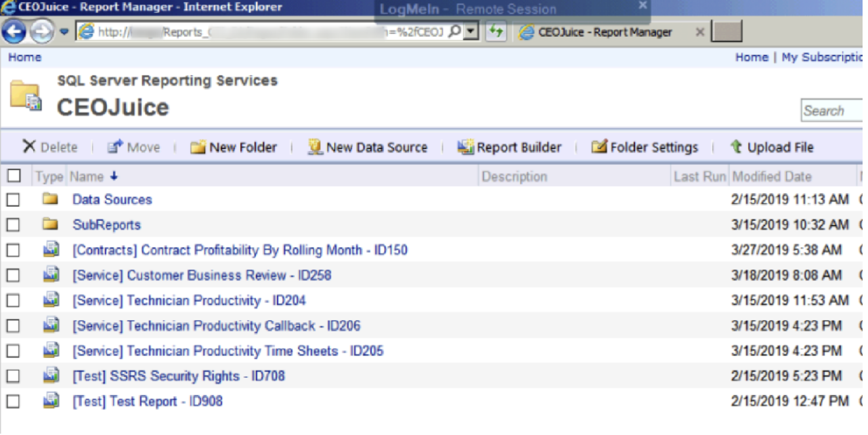Open the Contract Profitability By Rolling Month report

tap(240, 250)
